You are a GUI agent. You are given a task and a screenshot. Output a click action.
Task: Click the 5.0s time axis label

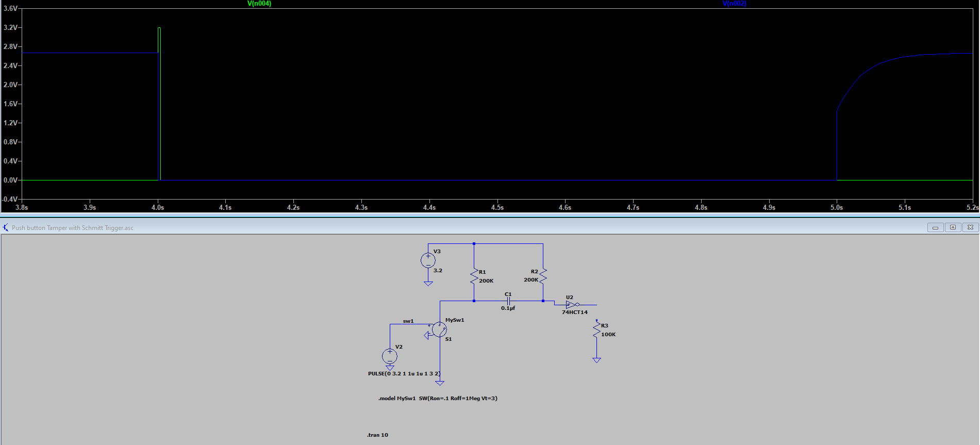pyautogui.click(x=837, y=207)
